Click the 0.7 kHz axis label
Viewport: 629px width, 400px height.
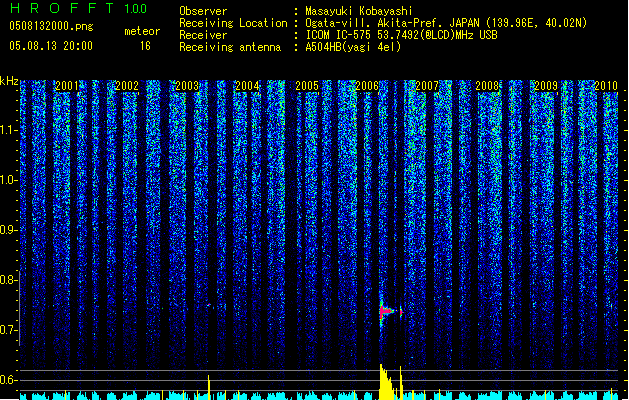point(8,330)
